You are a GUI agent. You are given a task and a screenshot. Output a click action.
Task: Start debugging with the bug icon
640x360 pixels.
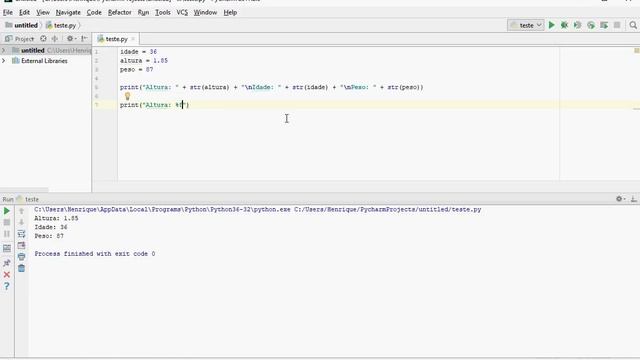[x=564, y=25]
